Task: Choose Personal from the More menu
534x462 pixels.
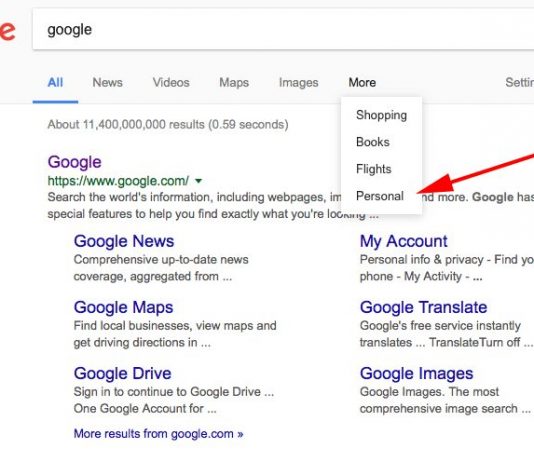Action: point(380,196)
